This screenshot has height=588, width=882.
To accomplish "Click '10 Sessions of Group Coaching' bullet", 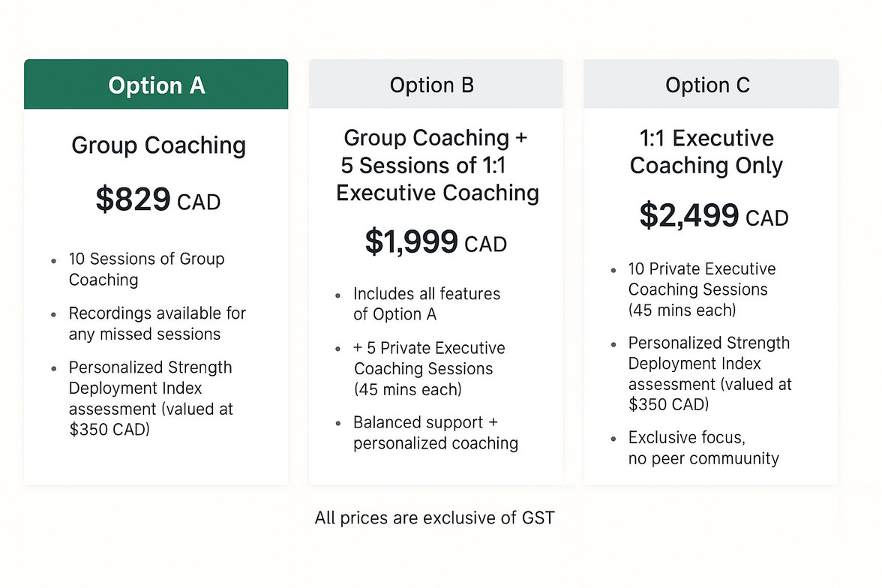I will [146, 269].
